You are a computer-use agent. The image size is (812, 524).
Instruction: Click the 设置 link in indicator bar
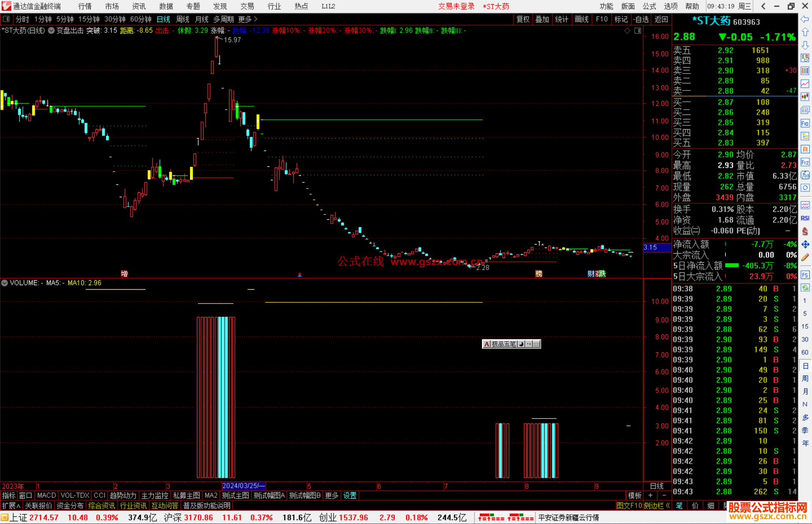350,495
